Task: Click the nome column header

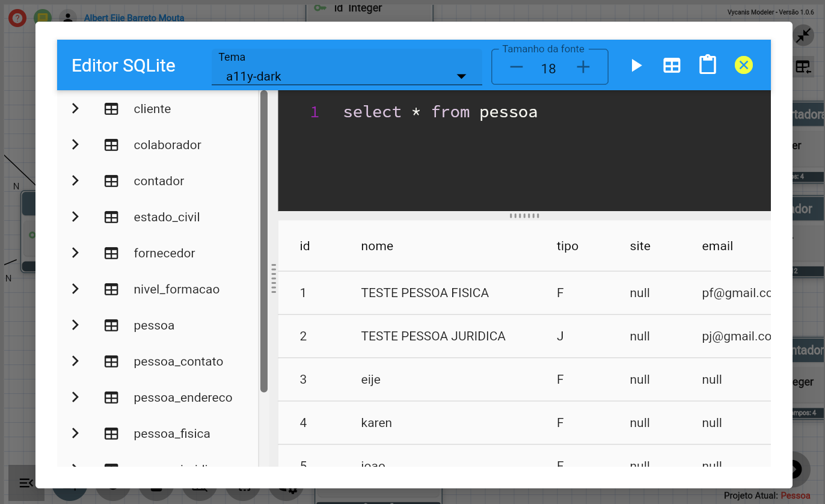Action: click(x=377, y=246)
